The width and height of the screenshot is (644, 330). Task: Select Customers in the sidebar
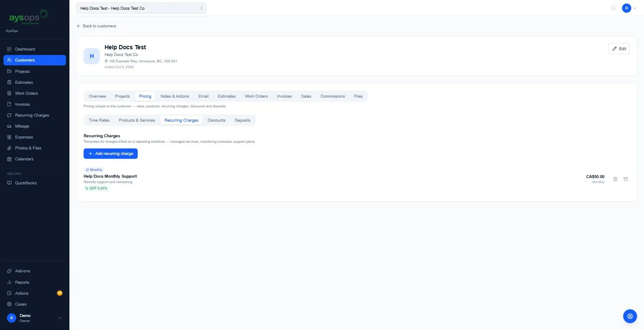tap(35, 60)
